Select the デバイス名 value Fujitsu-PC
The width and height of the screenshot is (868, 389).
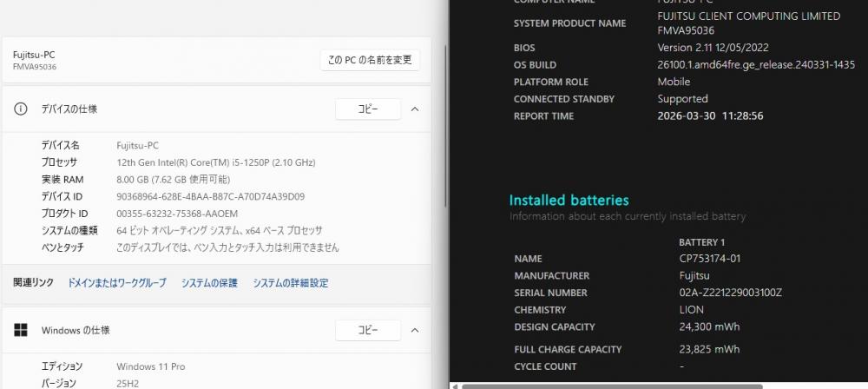point(137,146)
